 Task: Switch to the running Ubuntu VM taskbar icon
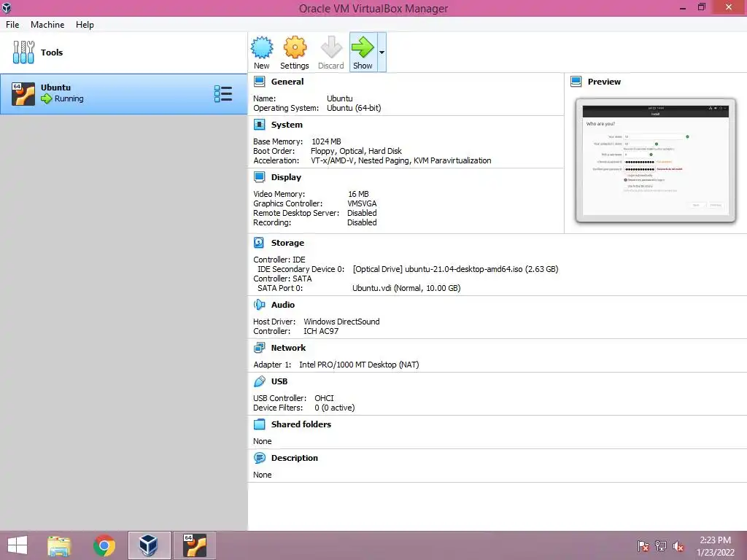pyautogui.click(x=194, y=545)
